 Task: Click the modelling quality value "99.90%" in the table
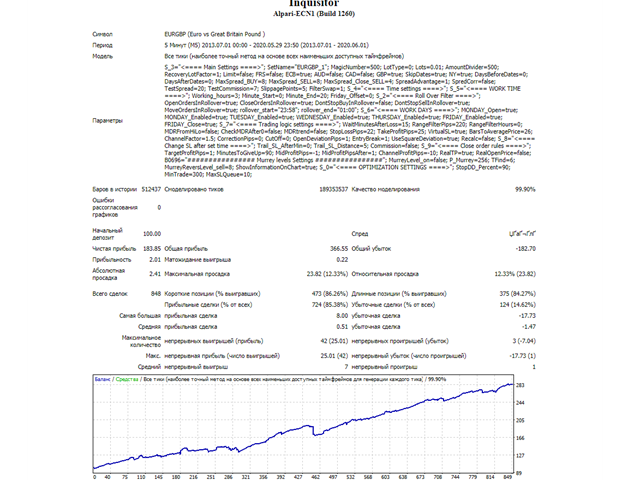point(525,189)
